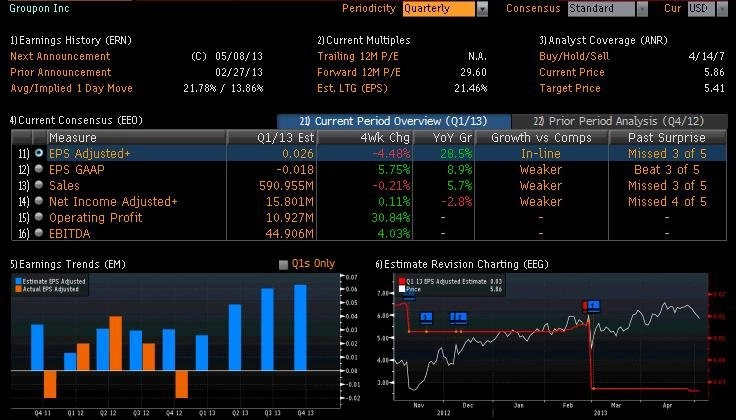Click the Target Price value 5.41
The width and height of the screenshot is (736, 420).
714,88
